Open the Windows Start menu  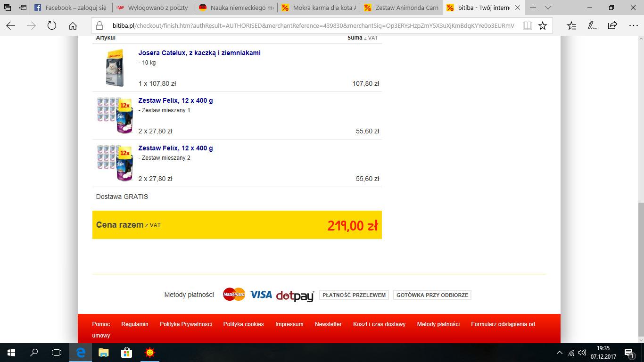pos(11,353)
